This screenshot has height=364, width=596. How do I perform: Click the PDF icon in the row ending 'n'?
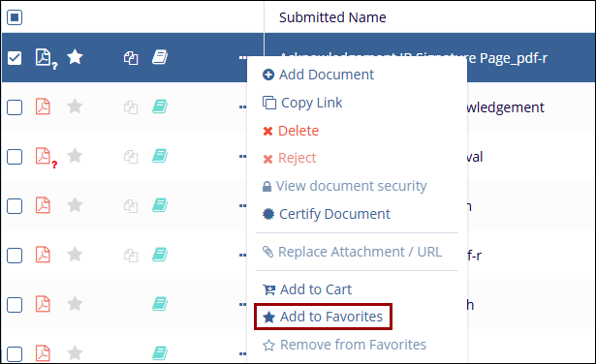[43, 205]
